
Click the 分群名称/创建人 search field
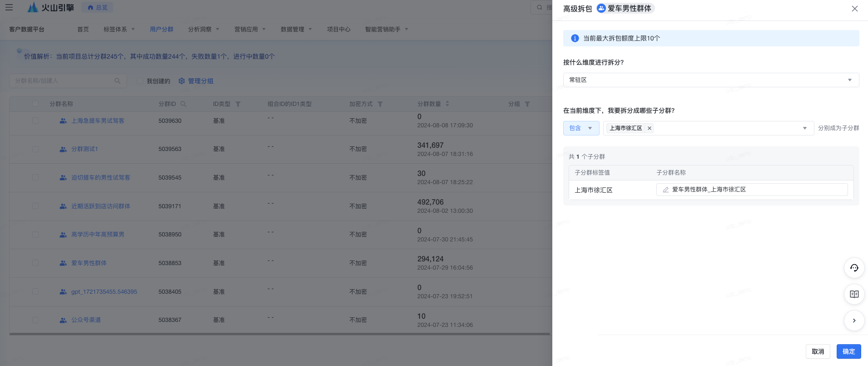pyautogui.click(x=64, y=81)
